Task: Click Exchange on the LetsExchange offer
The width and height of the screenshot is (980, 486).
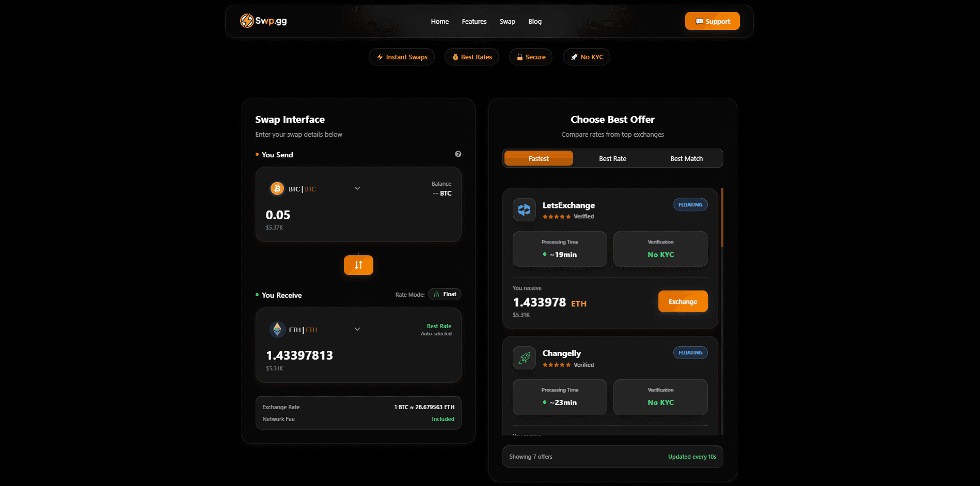Action: [x=683, y=302]
